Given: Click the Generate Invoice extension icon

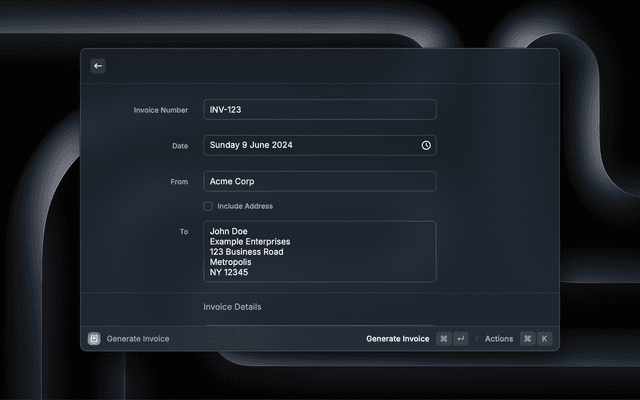Looking at the screenshot, I should point(94,339).
